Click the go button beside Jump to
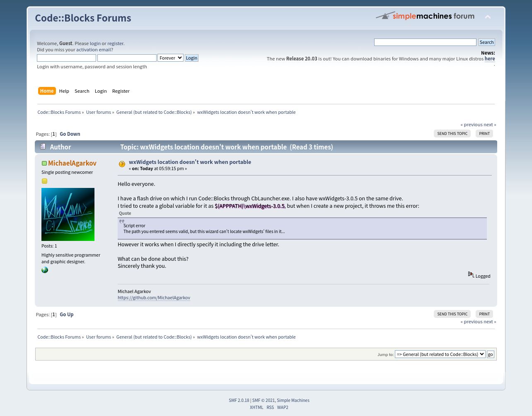This screenshot has width=532, height=416. pyautogui.click(x=490, y=354)
